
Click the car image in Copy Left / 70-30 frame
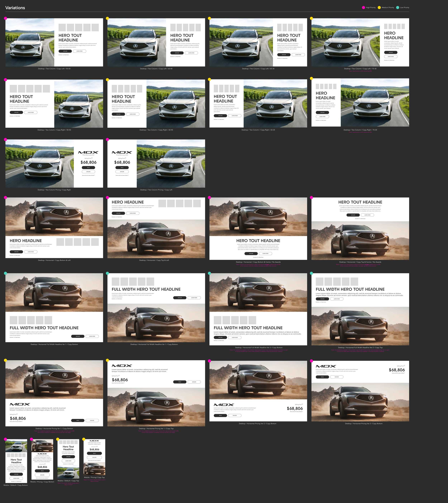[x=346, y=42]
